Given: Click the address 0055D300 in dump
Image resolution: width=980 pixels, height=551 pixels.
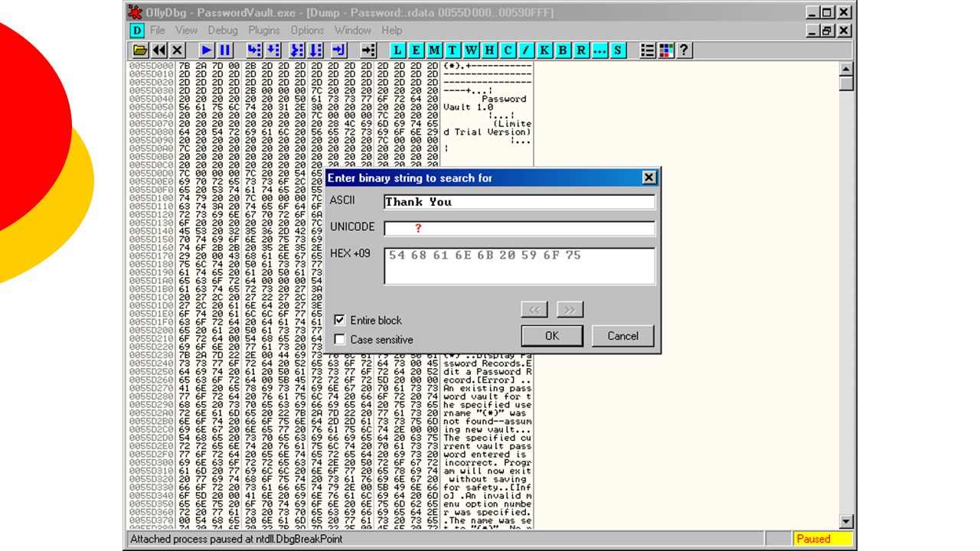Looking at the screenshot, I should point(151,462).
